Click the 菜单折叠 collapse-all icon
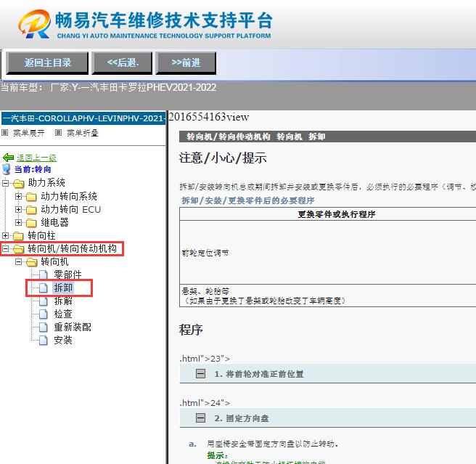Image resolution: width=476 pixels, height=464 pixels. click(x=58, y=133)
